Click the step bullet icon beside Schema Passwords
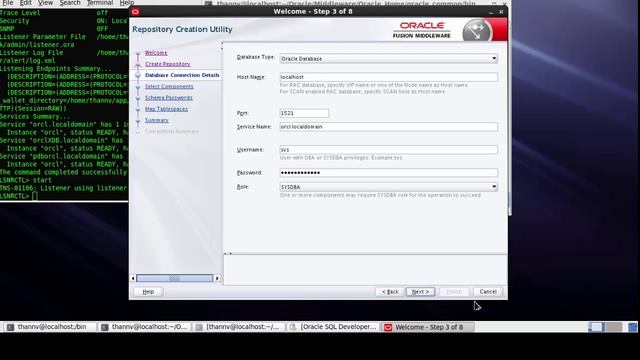The image size is (640, 360). coord(138,98)
